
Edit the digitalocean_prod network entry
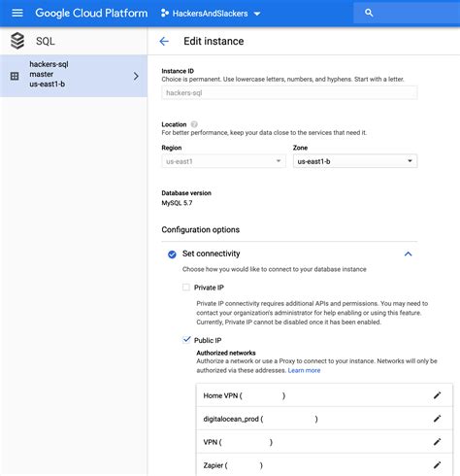(437, 419)
